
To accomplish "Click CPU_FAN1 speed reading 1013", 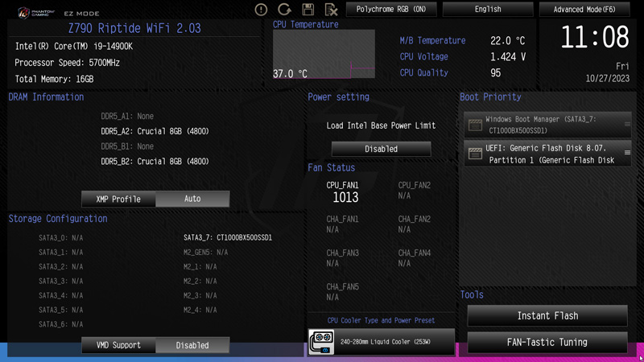I will 345,197.
